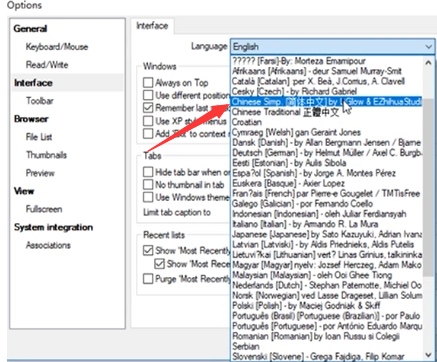Open Associations settings

tap(48, 245)
